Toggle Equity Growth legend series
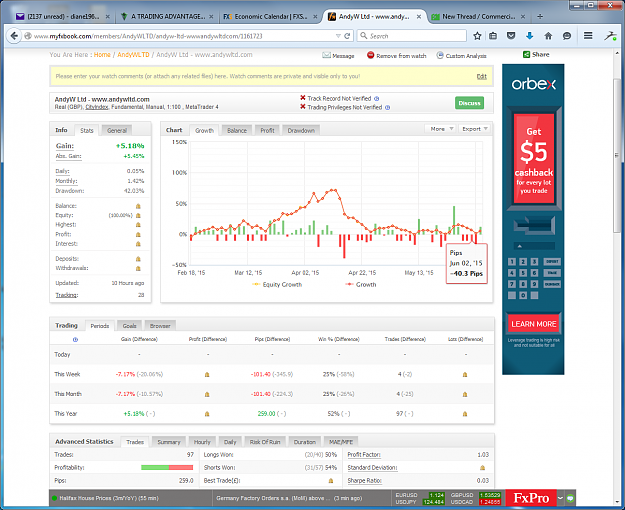The image size is (625, 510). pyautogui.click(x=277, y=284)
